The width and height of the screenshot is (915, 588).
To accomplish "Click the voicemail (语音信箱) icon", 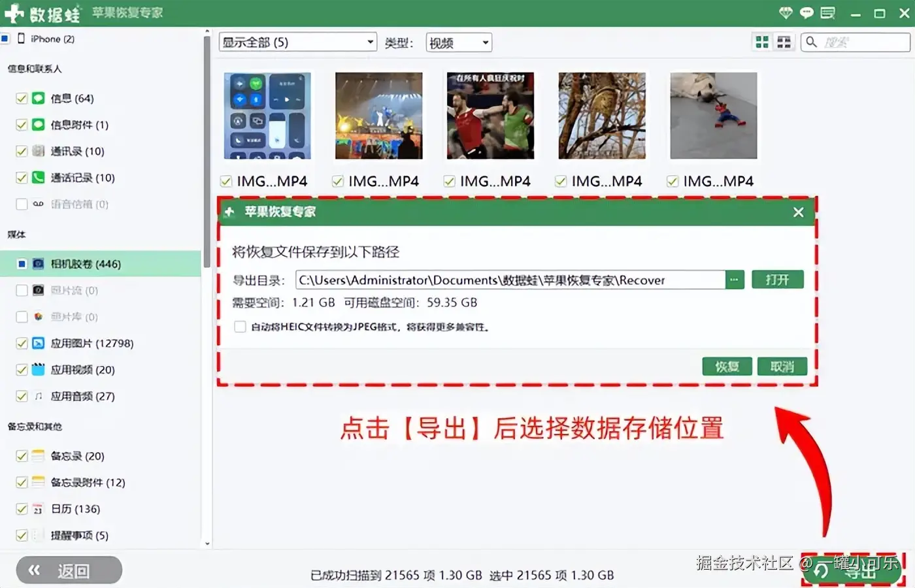I will click(x=39, y=204).
